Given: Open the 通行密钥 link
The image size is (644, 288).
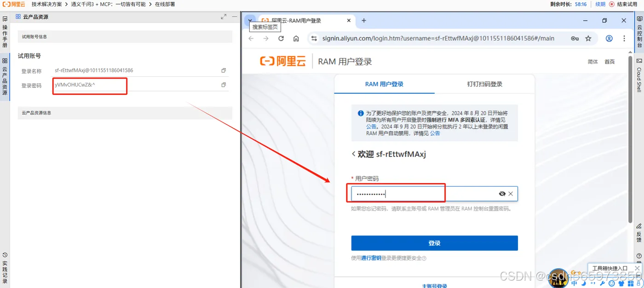Looking at the screenshot, I should [x=371, y=258].
